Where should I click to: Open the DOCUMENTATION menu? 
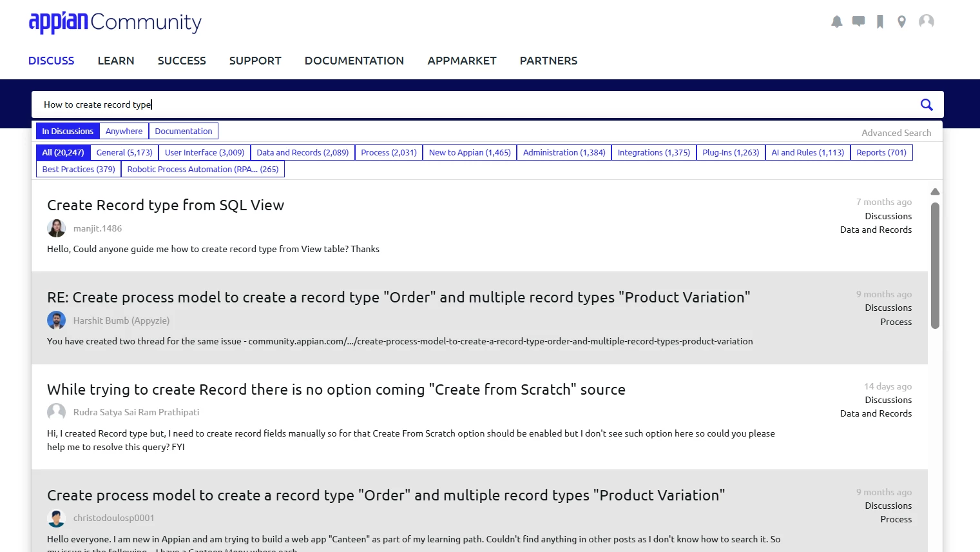354,61
